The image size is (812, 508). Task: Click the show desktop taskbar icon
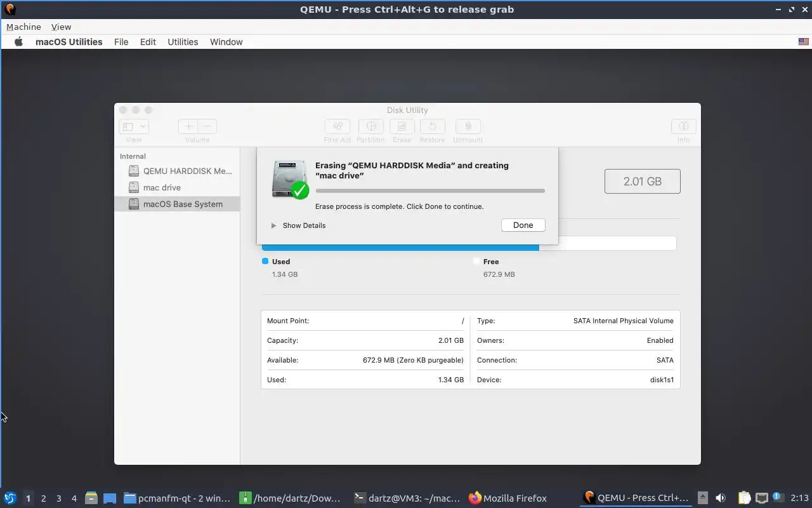(110, 498)
